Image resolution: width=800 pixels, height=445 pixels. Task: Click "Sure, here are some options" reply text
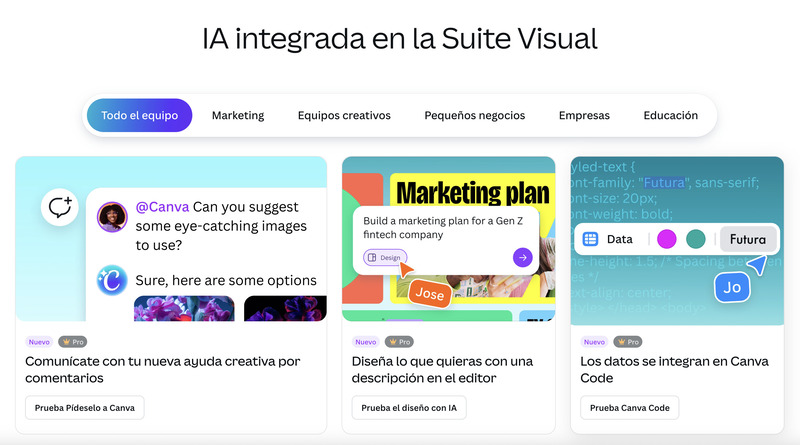[226, 280]
